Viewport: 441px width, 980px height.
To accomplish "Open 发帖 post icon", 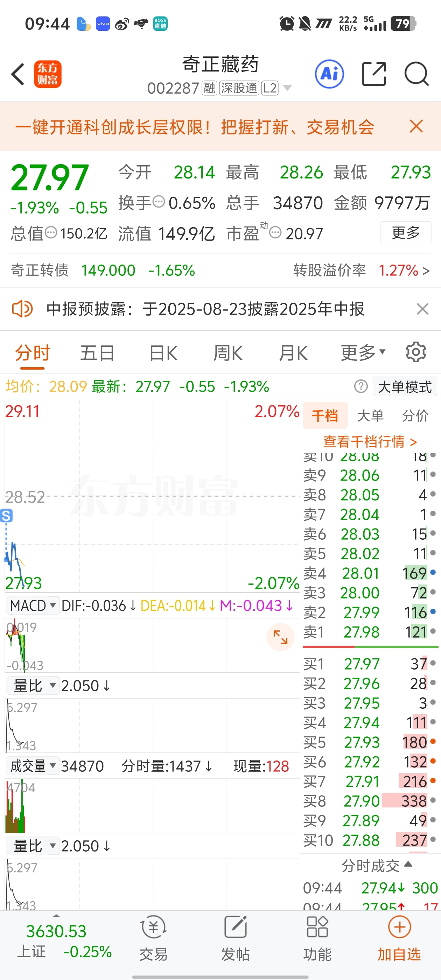I will click(236, 938).
